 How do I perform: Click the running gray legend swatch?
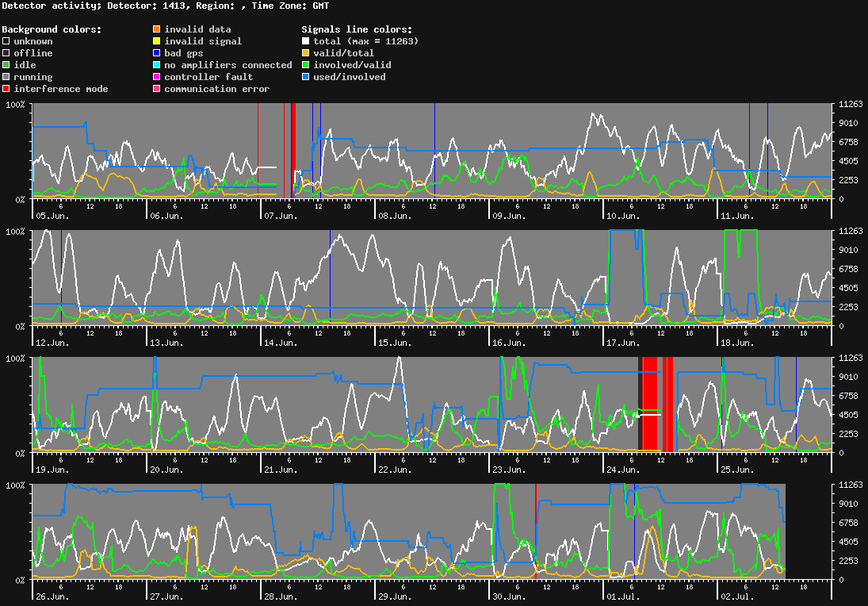(6, 77)
